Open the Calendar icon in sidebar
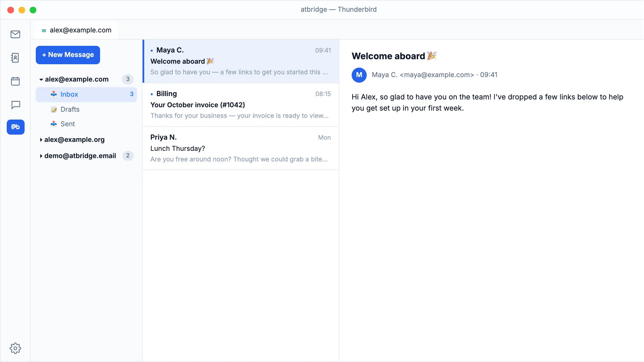 coord(15,81)
